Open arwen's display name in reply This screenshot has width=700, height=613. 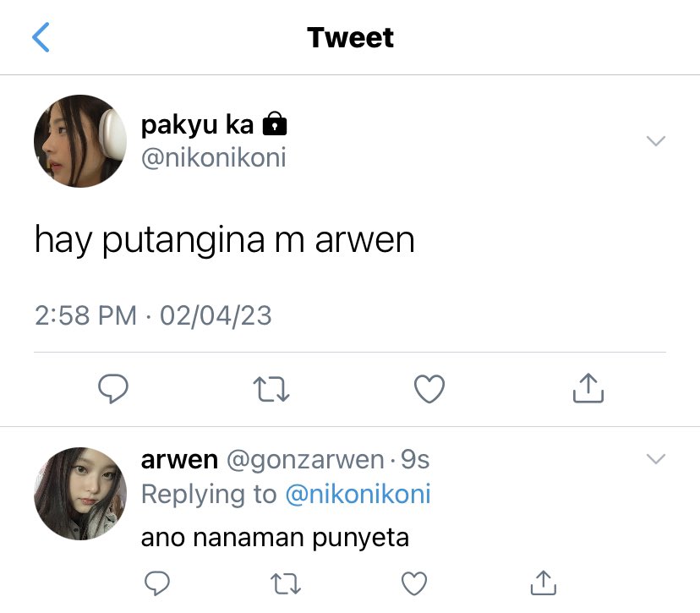tap(179, 460)
